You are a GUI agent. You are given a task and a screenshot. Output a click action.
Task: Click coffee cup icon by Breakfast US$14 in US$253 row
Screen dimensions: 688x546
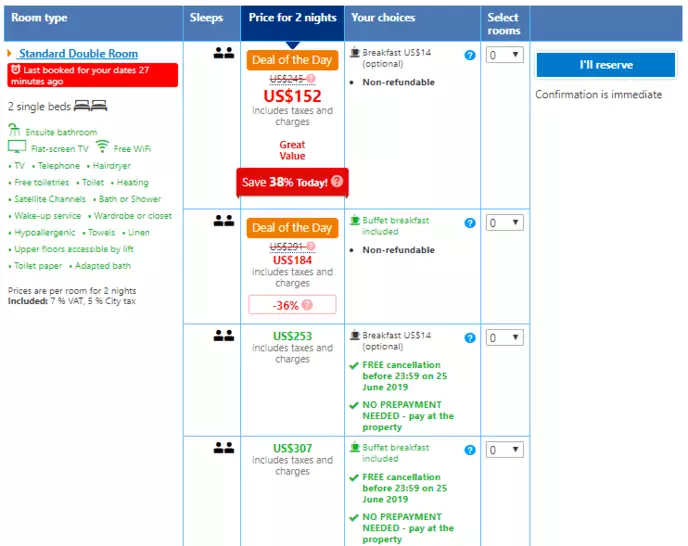point(355,335)
